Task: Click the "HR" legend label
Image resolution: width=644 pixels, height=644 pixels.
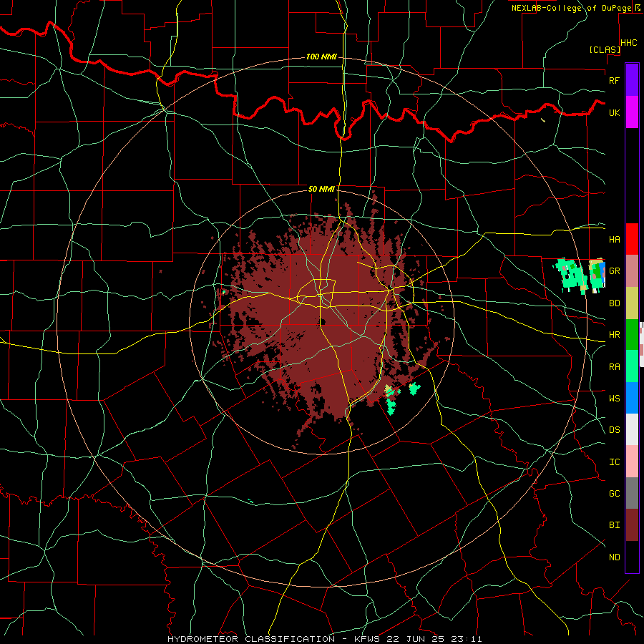Action: pos(614,335)
